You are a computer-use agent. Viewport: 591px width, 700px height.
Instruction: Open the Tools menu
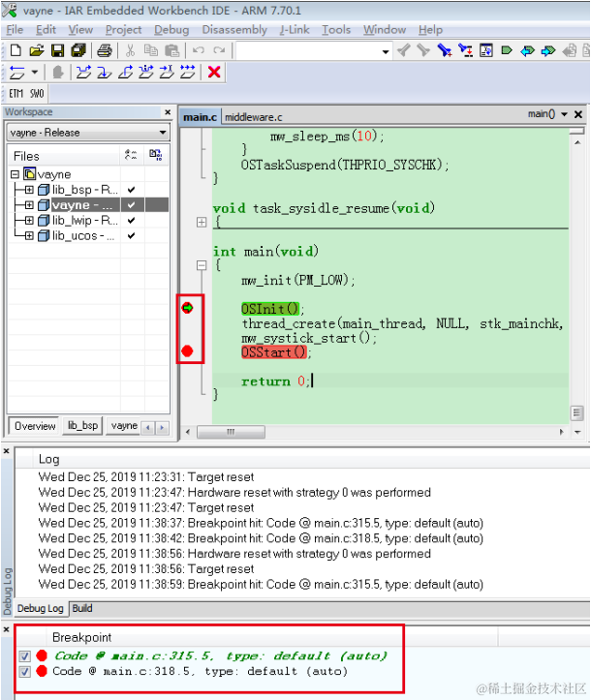tap(336, 30)
